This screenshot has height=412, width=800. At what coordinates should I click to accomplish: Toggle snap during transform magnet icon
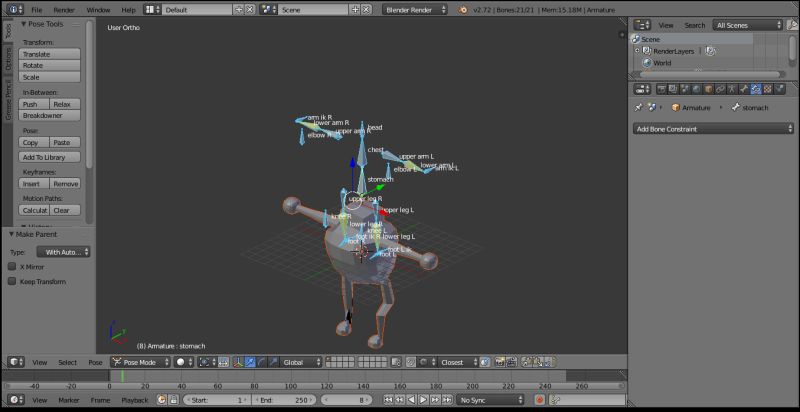[410, 362]
